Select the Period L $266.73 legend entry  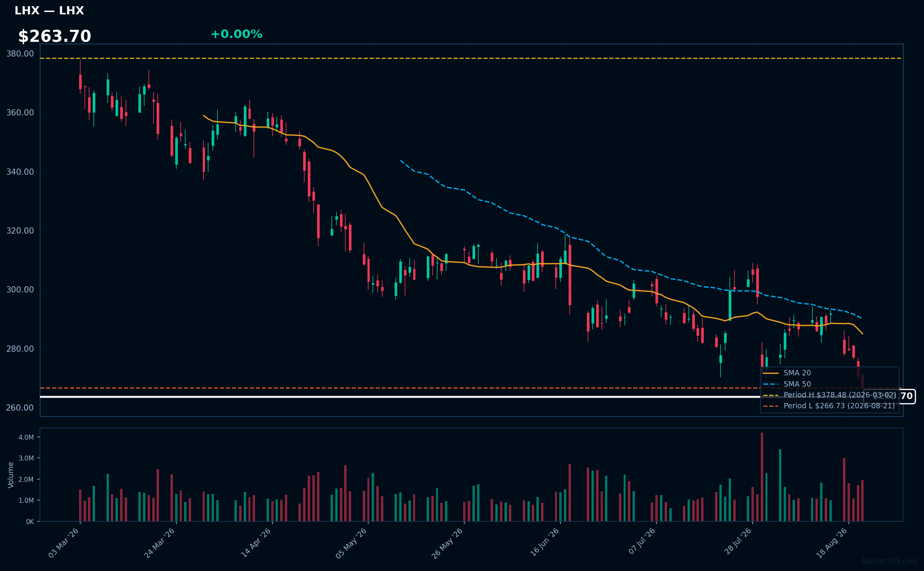click(x=829, y=406)
